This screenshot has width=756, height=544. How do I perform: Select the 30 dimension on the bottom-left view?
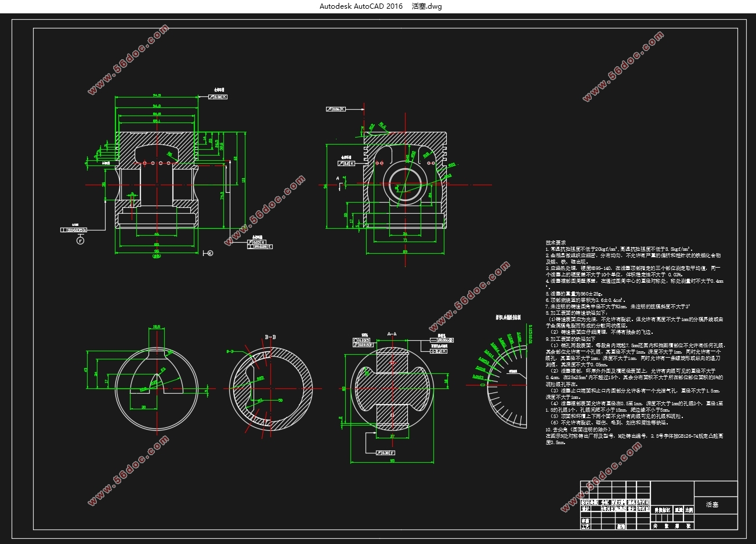(143, 407)
